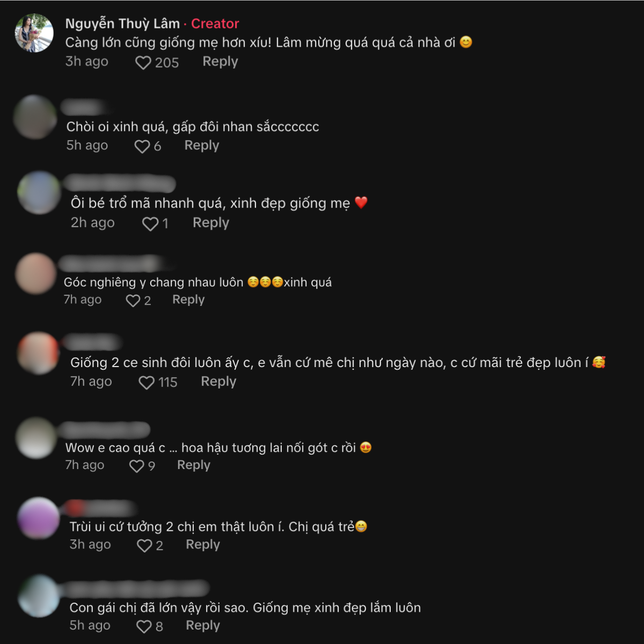This screenshot has height=644, width=644.
Task: Reply to the 'Ôi bé trổ mã' comment
Action: point(211,223)
